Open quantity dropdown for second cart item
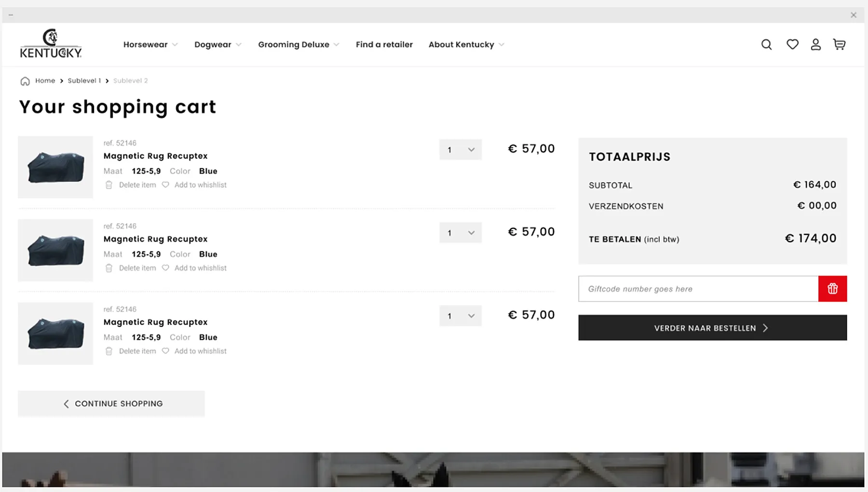Viewport: 868px width, 492px height. [x=461, y=232]
